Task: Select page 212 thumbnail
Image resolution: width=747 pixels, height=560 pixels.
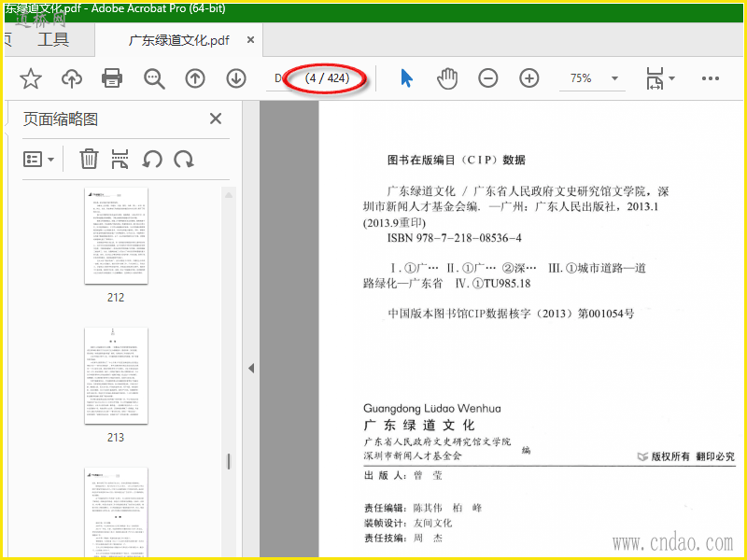Action: (116, 236)
